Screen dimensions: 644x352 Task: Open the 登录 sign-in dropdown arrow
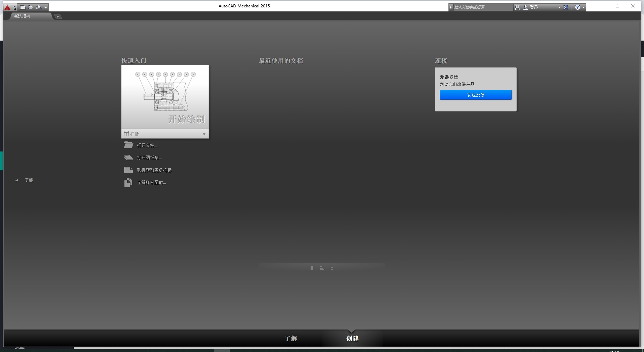coord(559,7)
